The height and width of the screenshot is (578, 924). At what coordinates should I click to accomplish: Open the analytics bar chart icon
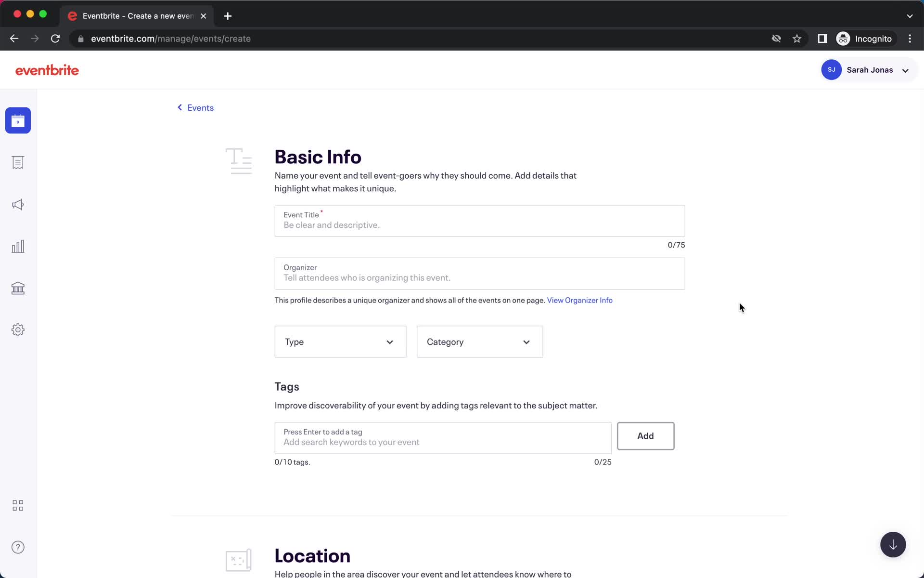click(18, 246)
